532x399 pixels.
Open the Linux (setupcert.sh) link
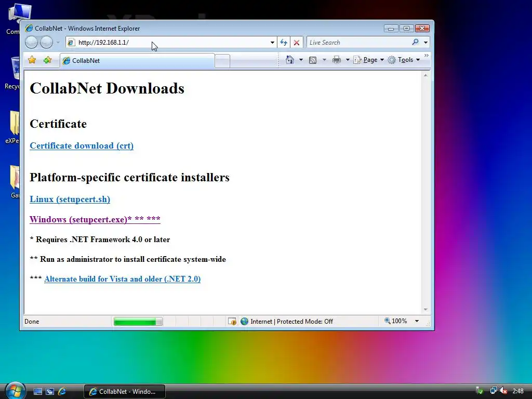(x=70, y=199)
